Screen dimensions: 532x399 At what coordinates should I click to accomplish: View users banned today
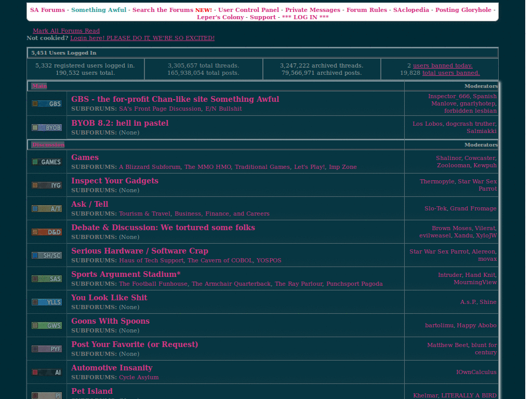pyautogui.click(x=443, y=65)
